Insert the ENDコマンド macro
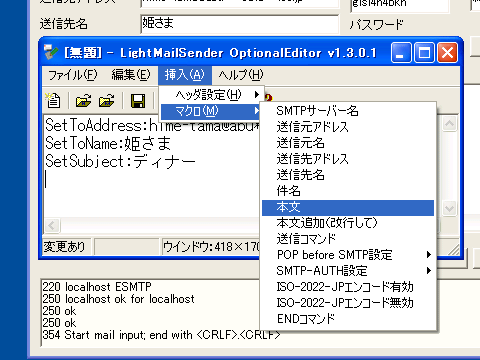Image resolution: width=480 pixels, height=360 pixels. 348,319
